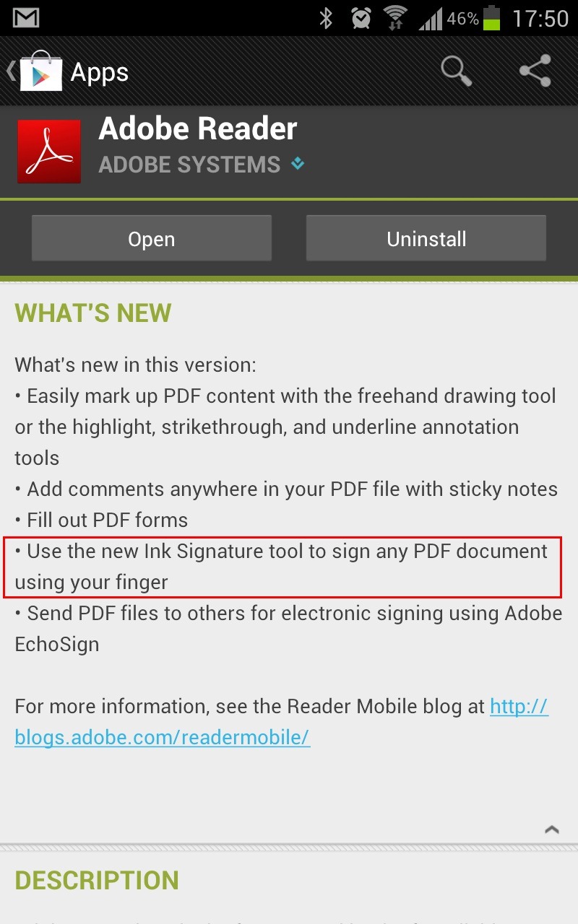Tap the Gmail notification icon
The width and height of the screenshot is (578, 924).
tap(26, 18)
